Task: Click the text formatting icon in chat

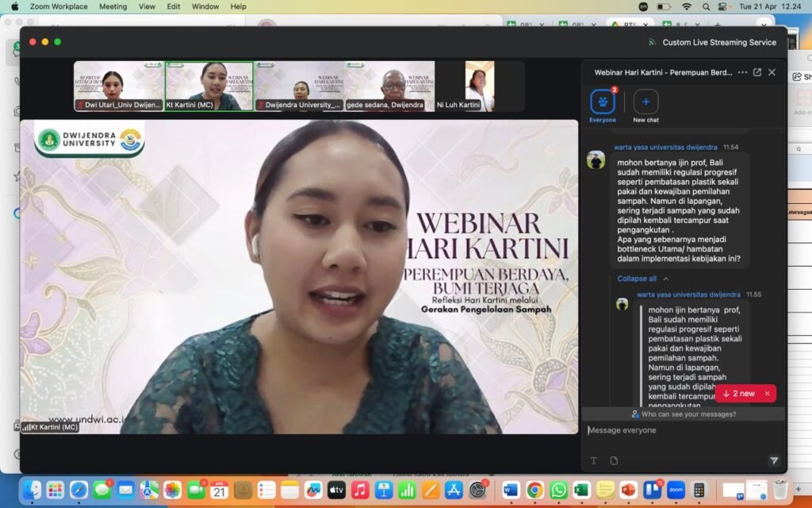Action: [x=593, y=460]
